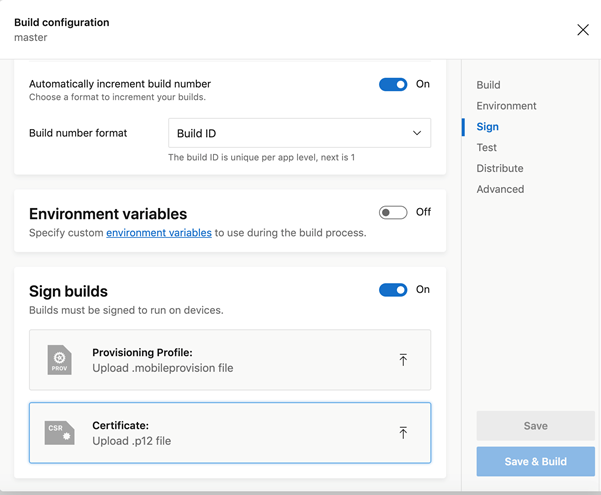Screen dimensions: 601x495
Task: Click upload arrow for Provisioning Profile
Action: click(403, 360)
